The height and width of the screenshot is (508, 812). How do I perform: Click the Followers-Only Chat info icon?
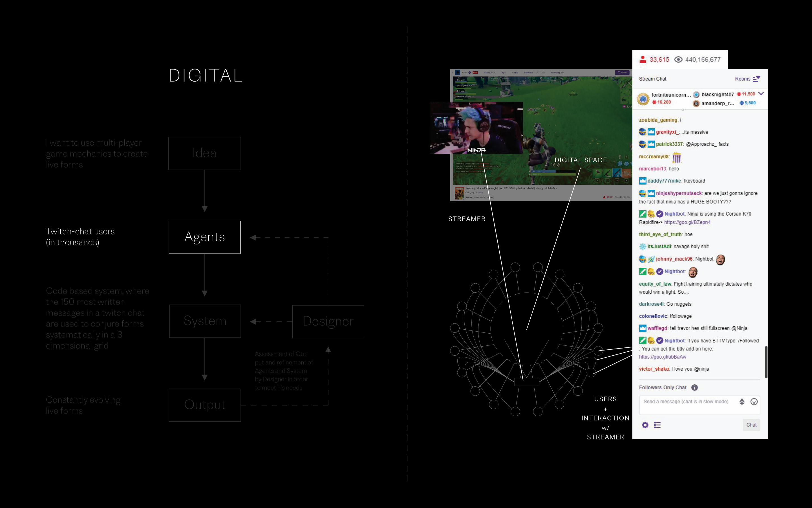coord(694,387)
